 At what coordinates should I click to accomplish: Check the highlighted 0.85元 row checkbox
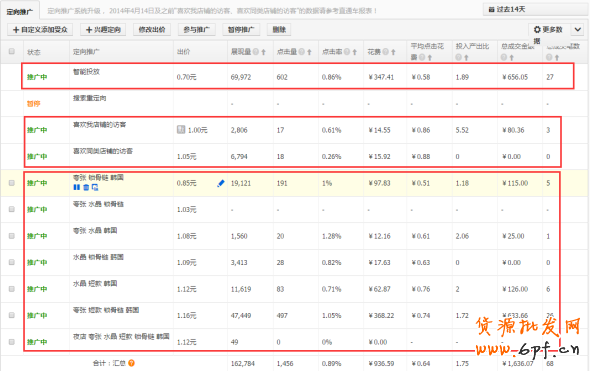point(12,183)
